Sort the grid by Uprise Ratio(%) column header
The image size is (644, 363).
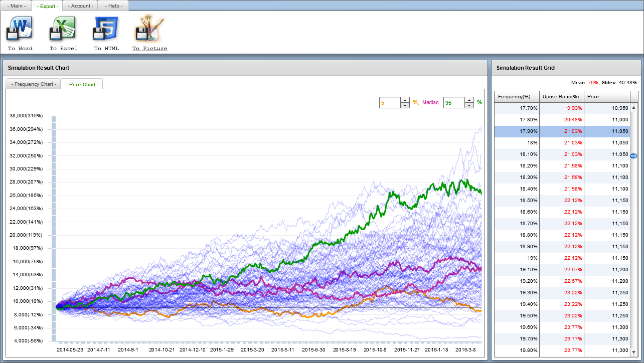[561, 97]
